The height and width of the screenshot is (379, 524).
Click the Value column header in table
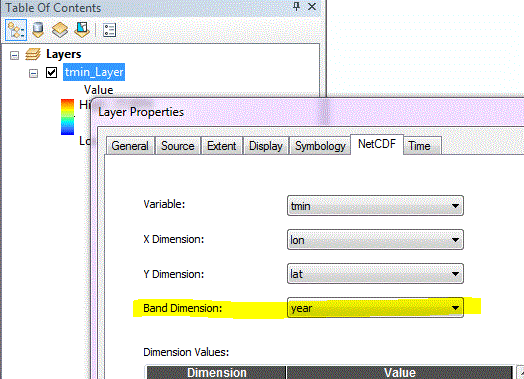tap(400, 372)
